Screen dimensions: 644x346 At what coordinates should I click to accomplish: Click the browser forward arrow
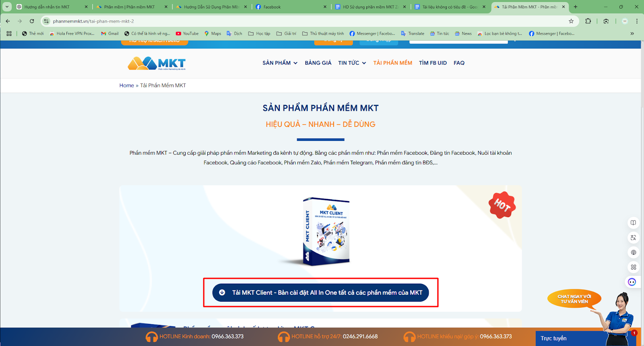(20, 21)
